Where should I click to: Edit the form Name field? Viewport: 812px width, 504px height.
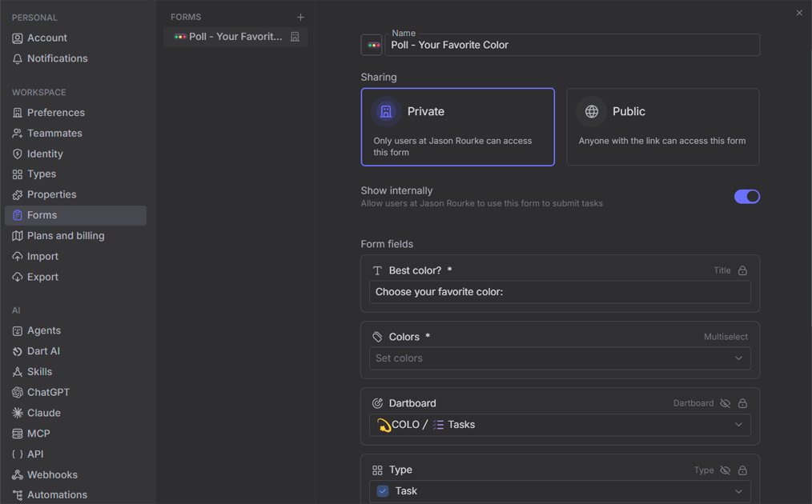573,45
